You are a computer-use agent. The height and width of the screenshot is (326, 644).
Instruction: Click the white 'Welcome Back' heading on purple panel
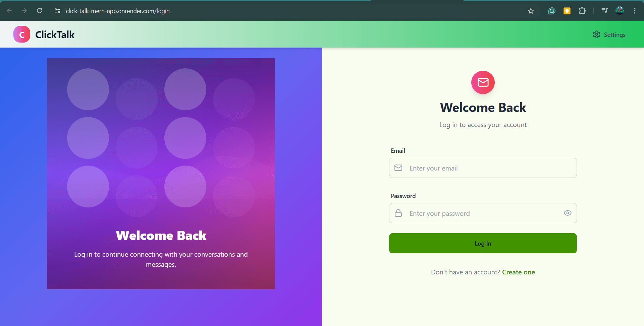coord(161,236)
